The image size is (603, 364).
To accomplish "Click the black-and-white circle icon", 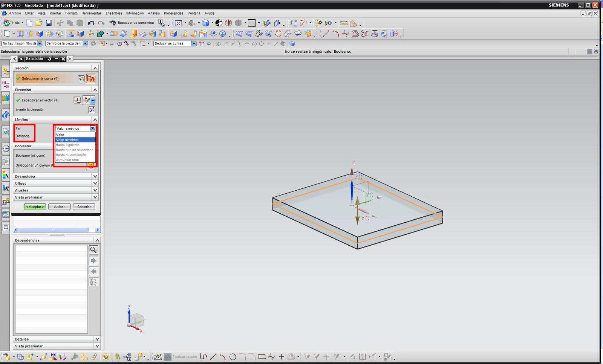I will click(x=219, y=23).
